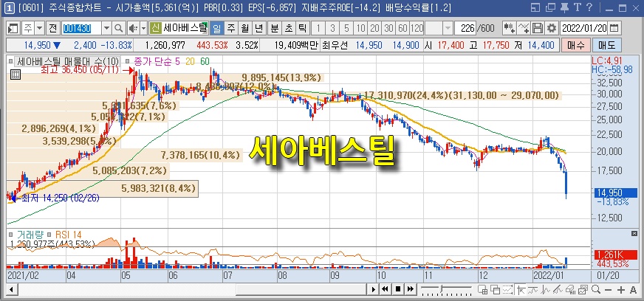Toggle the 종가 단순 moving average legend checkbox

(128, 62)
